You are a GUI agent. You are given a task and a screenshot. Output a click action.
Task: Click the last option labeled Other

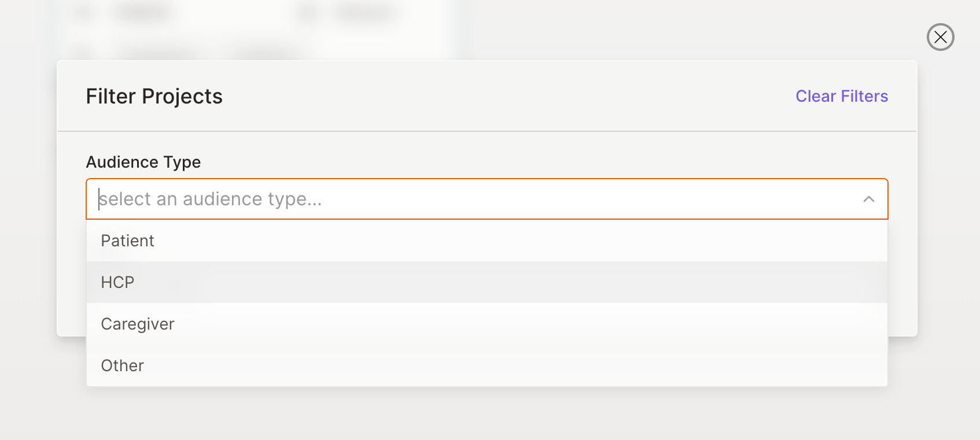pos(123,365)
